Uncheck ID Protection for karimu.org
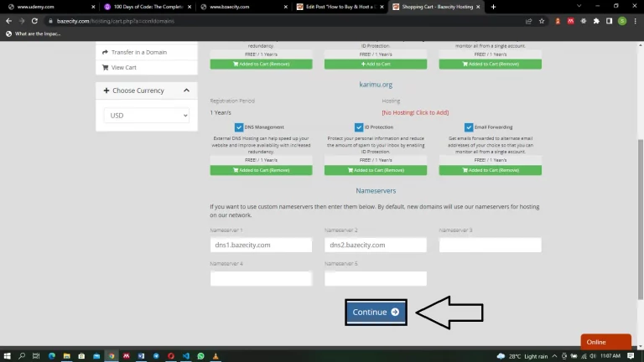 tap(359, 127)
